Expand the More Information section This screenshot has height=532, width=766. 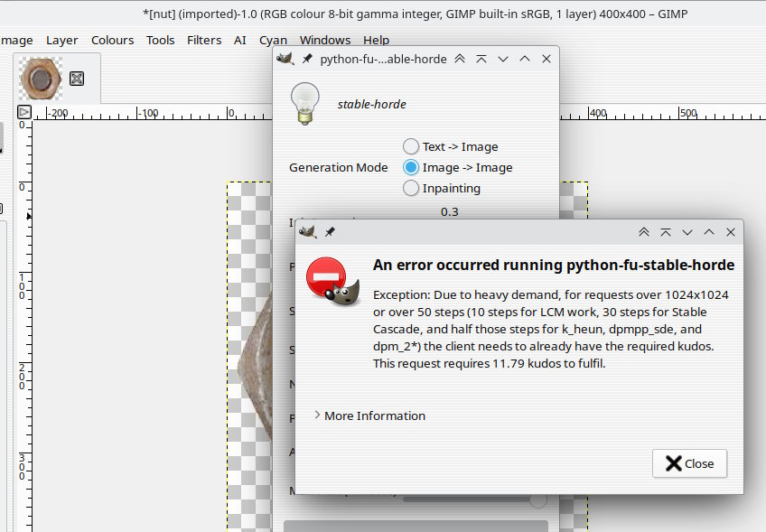click(369, 415)
